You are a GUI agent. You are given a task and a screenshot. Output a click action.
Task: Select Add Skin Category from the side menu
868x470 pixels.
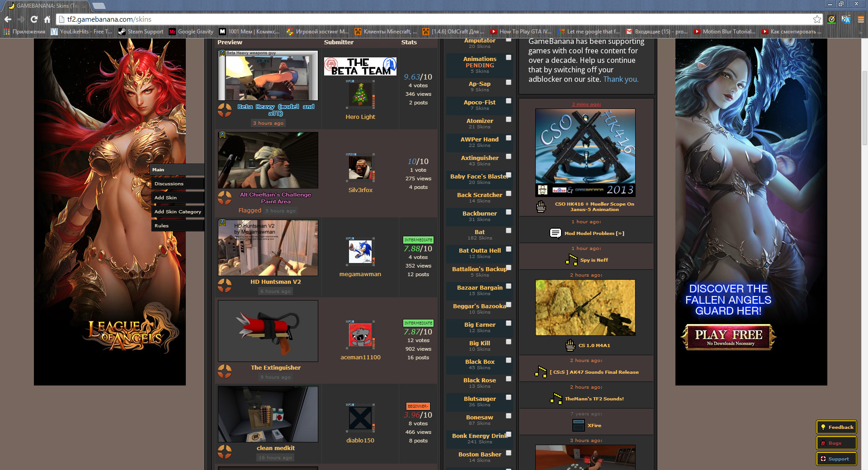178,212
